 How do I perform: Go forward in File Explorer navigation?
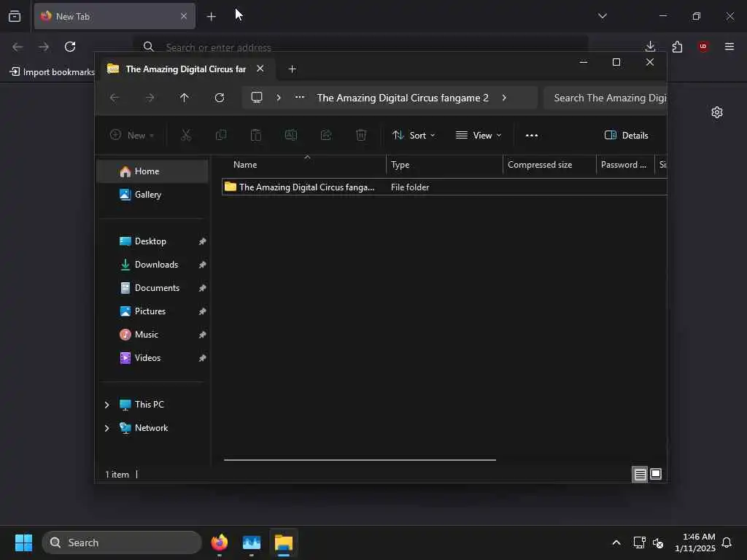pyautogui.click(x=150, y=98)
